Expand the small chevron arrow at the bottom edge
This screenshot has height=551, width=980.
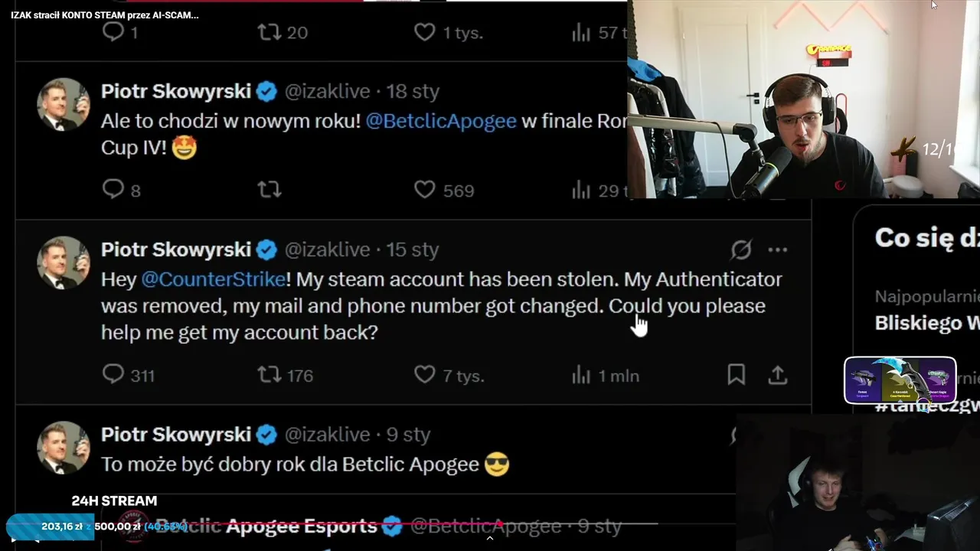point(490,538)
